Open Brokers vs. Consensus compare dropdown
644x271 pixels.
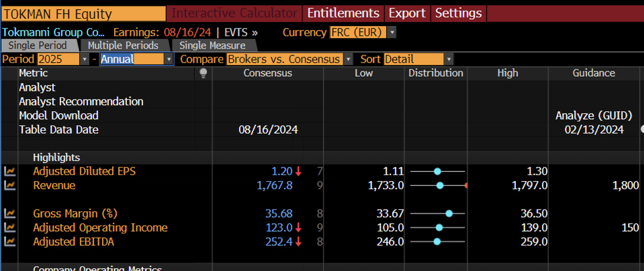click(x=348, y=59)
